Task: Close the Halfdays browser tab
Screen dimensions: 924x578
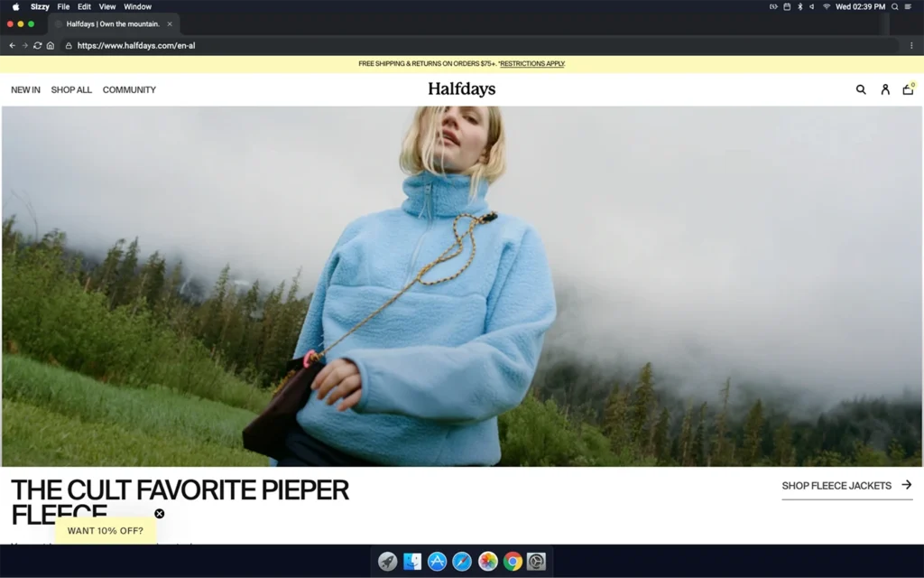Action: pyautogui.click(x=170, y=24)
